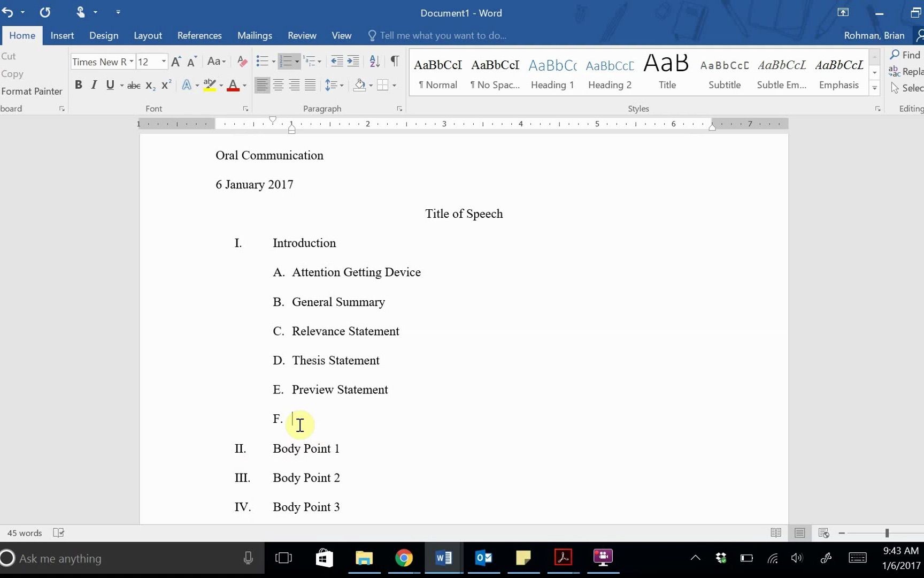Viewport: 924px width, 578px height.
Task: Click the Text Effects icon
Action: [187, 85]
